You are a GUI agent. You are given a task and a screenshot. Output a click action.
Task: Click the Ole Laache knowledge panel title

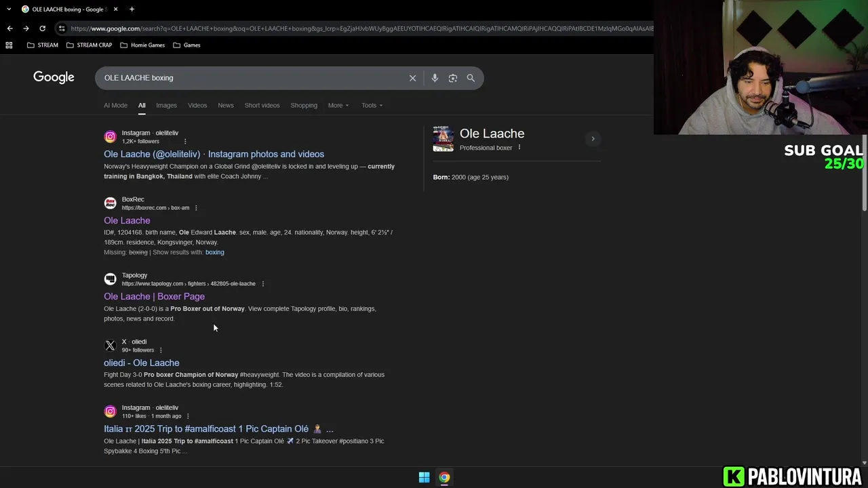(x=492, y=134)
